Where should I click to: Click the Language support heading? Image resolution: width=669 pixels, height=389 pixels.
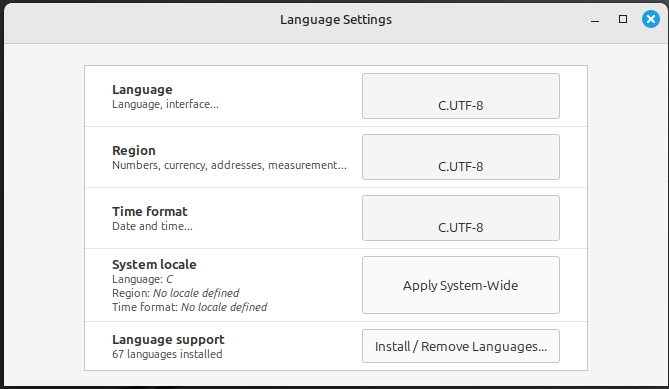(x=168, y=340)
